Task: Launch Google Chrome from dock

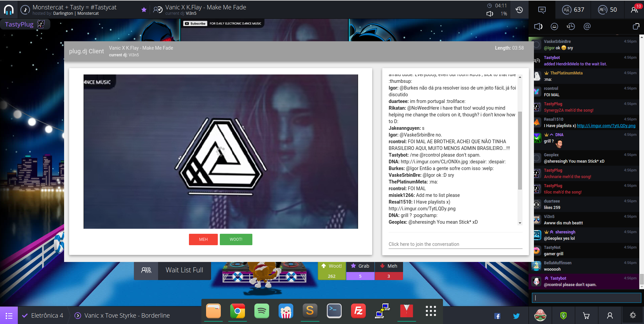Action: click(238, 311)
